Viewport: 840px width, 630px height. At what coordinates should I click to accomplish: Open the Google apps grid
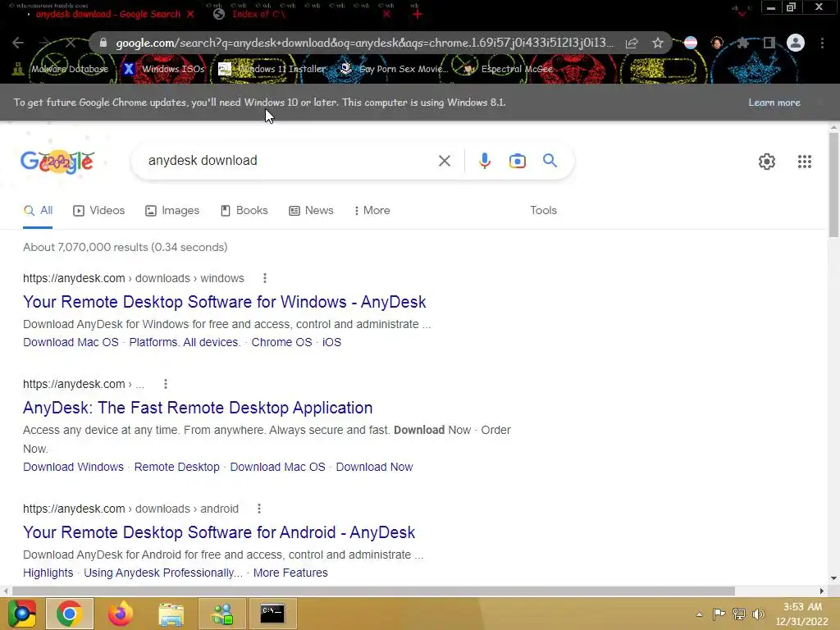pyautogui.click(x=804, y=162)
